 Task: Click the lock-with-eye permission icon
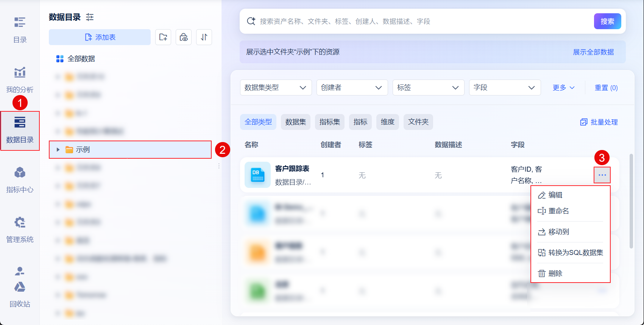click(x=184, y=37)
